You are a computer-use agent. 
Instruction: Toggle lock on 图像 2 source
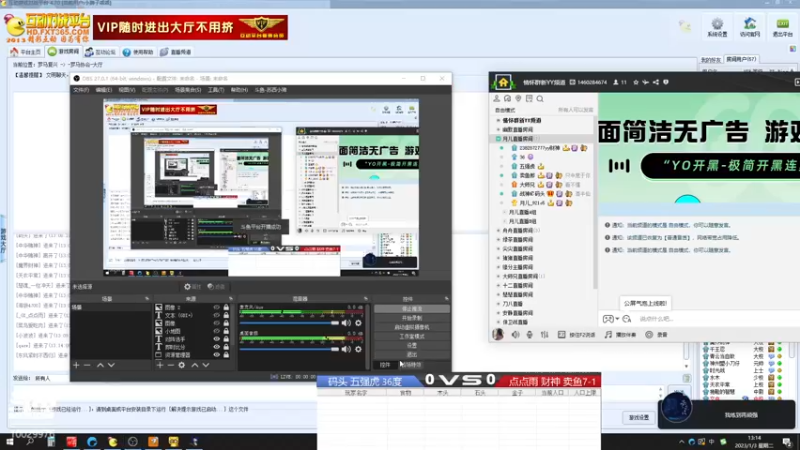[226, 308]
